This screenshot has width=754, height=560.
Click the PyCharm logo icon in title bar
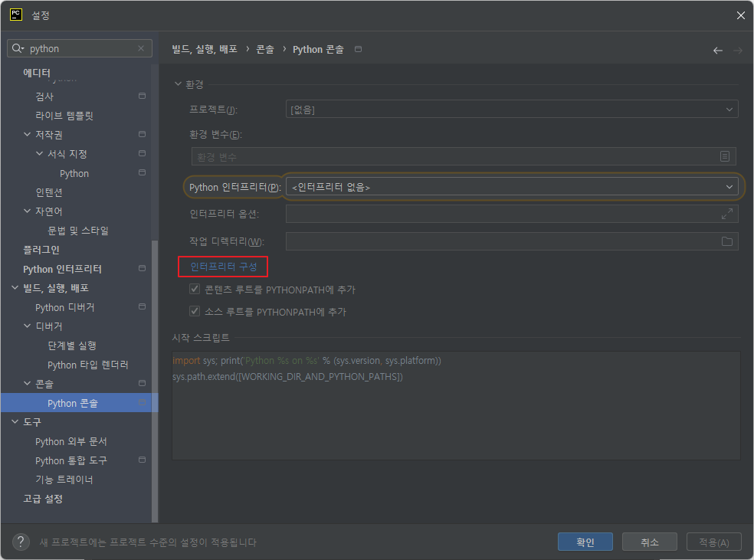pyautogui.click(x=16, y=15)
